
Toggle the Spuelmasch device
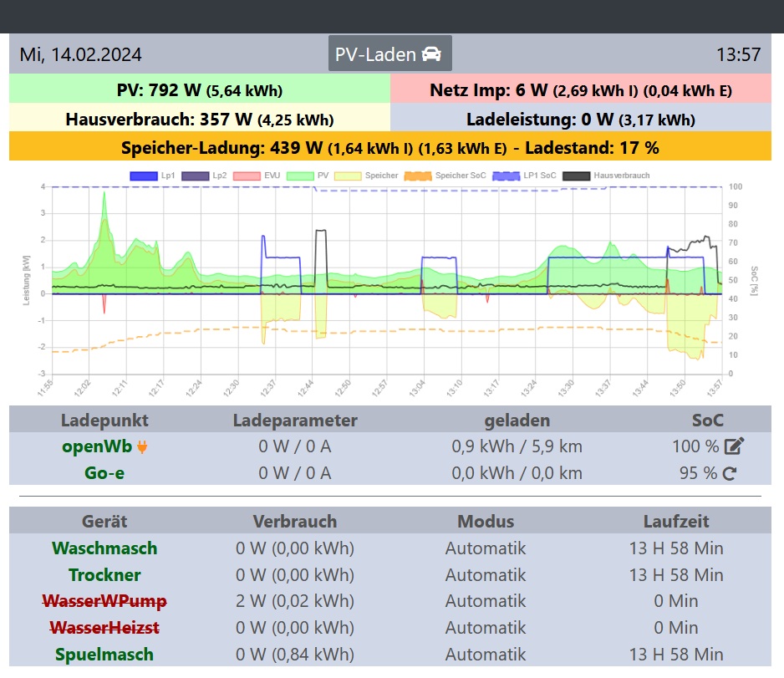104,655
